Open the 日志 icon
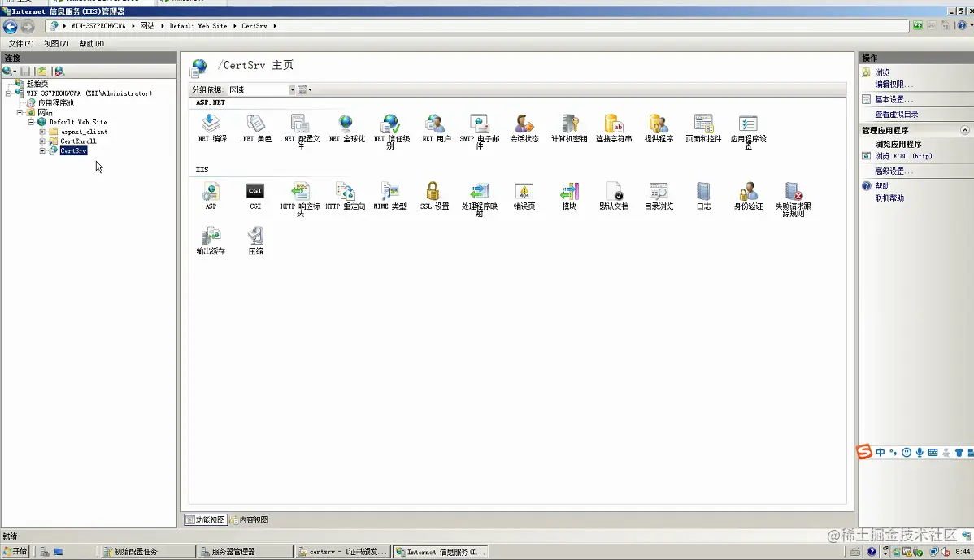The width and height of the screenshot is (974, 560). pos(703,196)
